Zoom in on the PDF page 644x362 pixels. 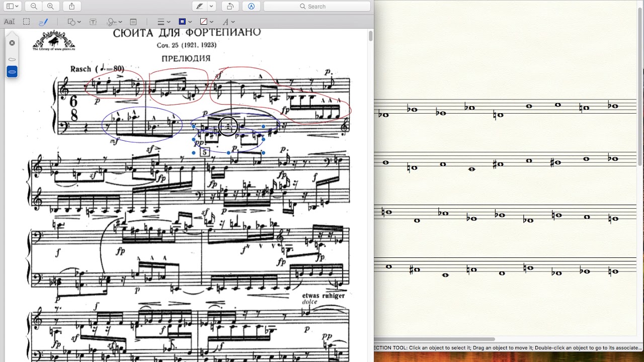click(x=50, y=7)
